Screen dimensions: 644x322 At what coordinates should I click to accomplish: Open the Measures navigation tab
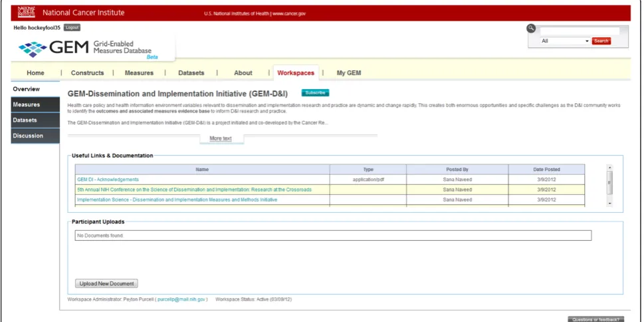[x=139, y=73]
